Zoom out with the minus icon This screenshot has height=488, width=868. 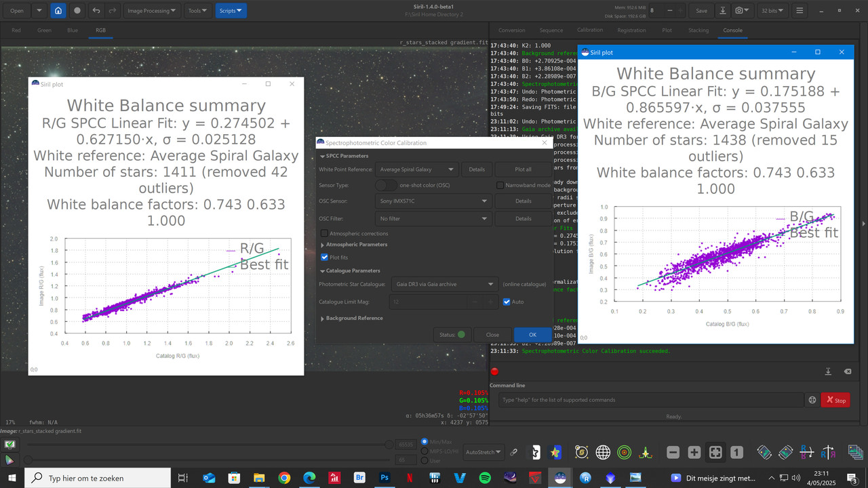click(x=673, y=452)
